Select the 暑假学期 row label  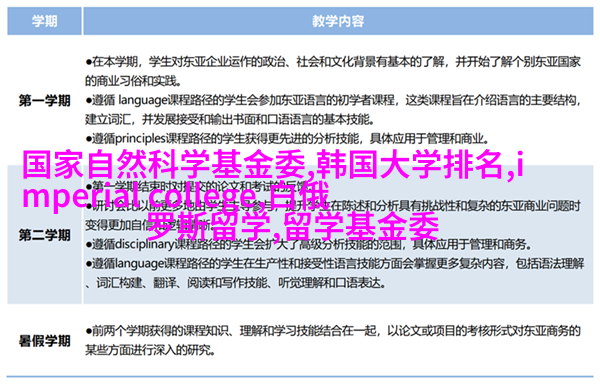[x=44, y=341]
